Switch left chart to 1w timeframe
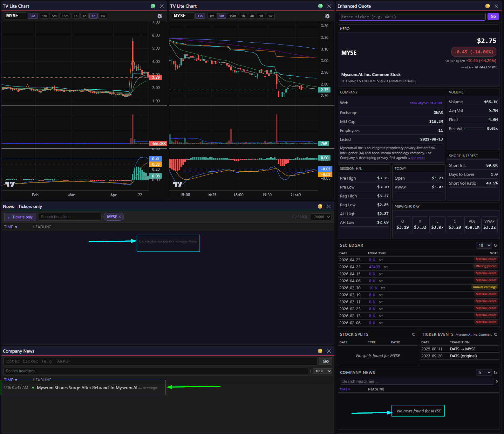 [x=103, y=16]
